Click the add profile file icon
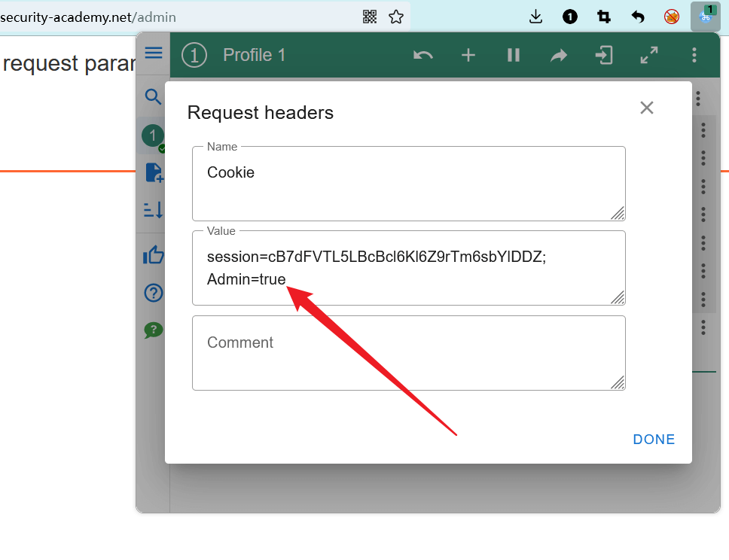Viewport: 729px width, 560px height. (153, 172)
